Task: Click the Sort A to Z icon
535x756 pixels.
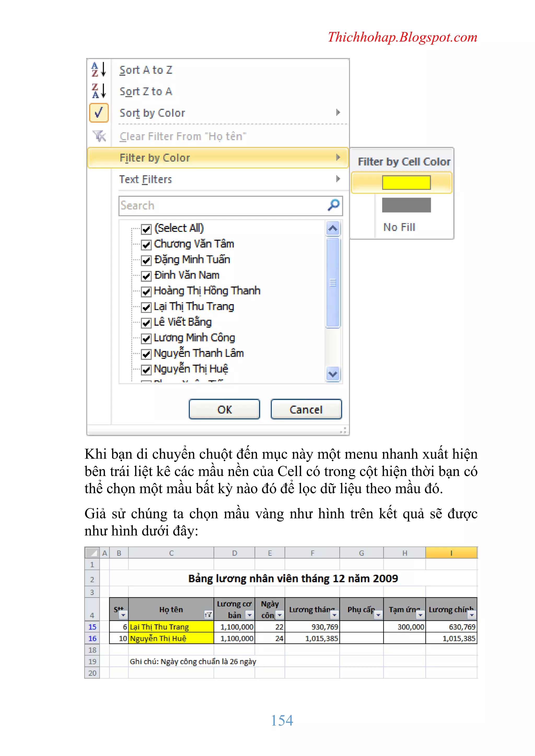Action: pyautogui.click(x=99, y=69)
